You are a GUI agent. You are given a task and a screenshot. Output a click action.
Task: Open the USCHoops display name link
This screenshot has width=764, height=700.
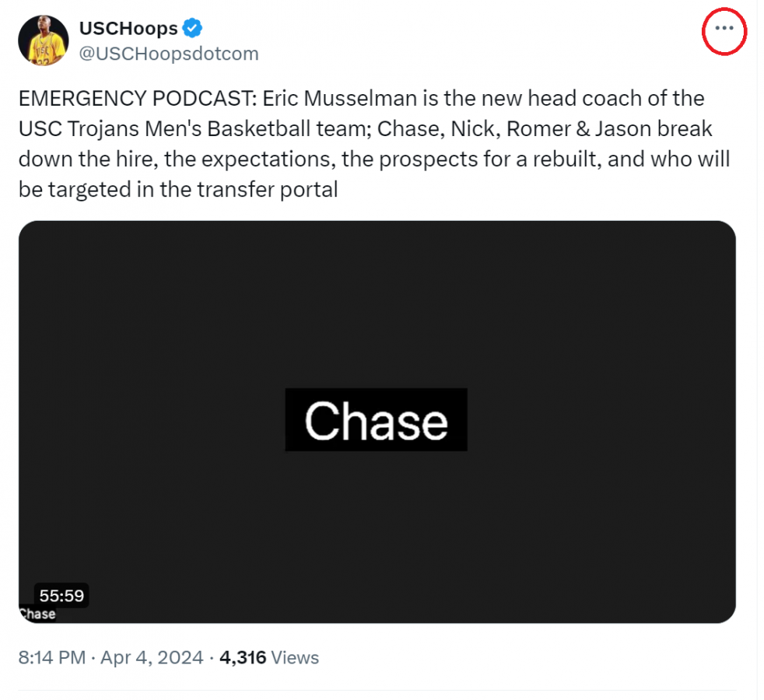(128, 28)
